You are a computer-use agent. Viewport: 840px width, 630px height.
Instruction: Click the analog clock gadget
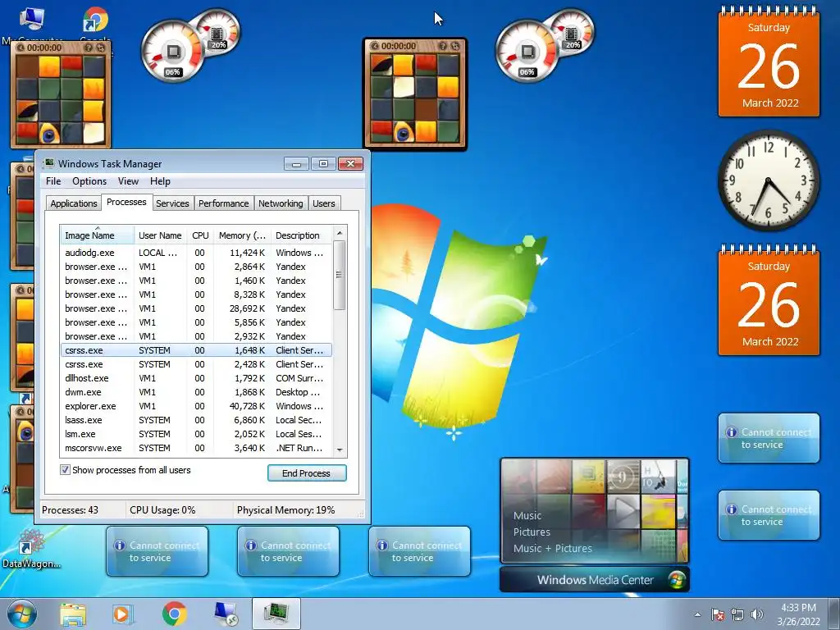click(x=769, y=180)
